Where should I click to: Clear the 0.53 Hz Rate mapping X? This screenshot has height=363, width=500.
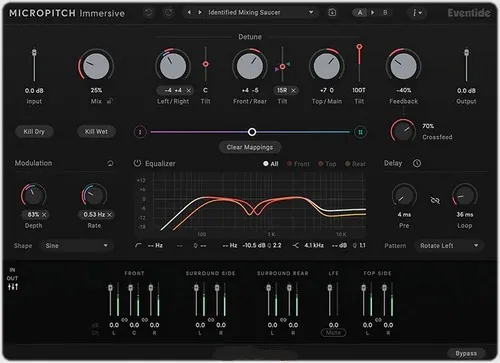click(109, 215)
